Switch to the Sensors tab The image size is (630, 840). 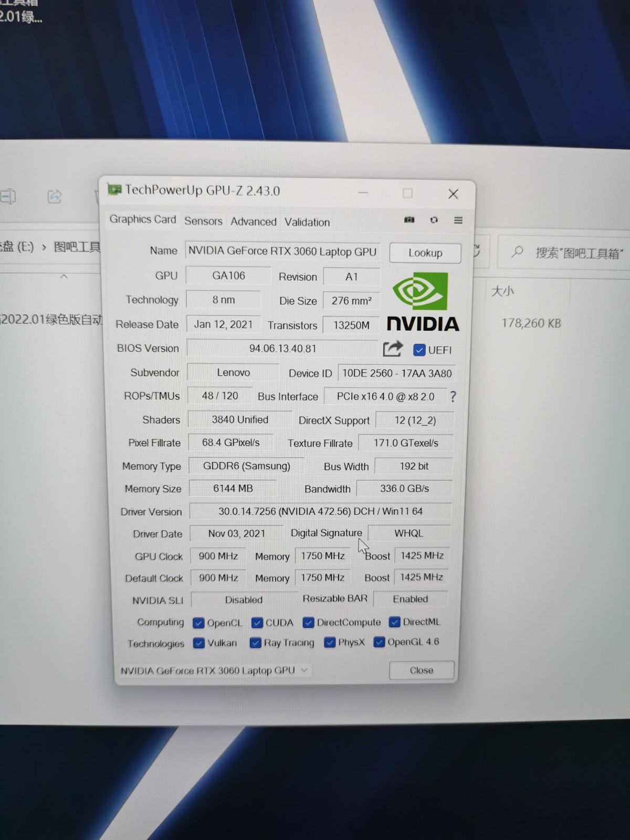pos(203,221)
